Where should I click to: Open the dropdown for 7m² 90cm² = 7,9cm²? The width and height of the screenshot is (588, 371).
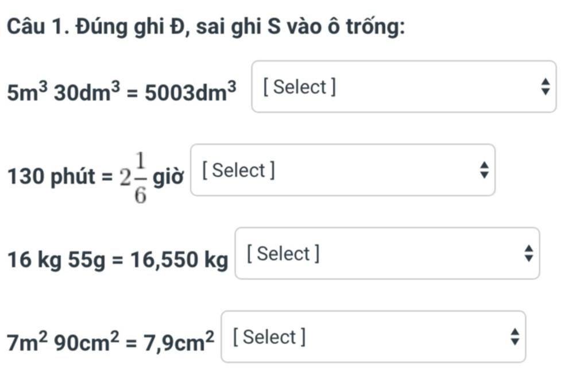coord(373,337)
